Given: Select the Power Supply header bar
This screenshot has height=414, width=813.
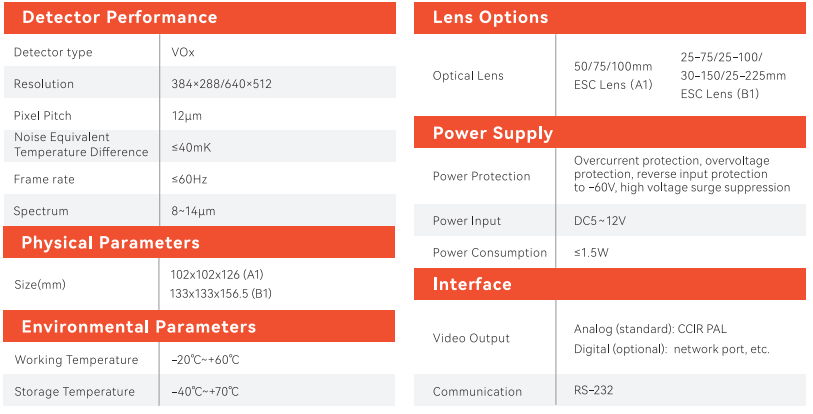Looking at the screenshot, I should [x=492, y=133].
